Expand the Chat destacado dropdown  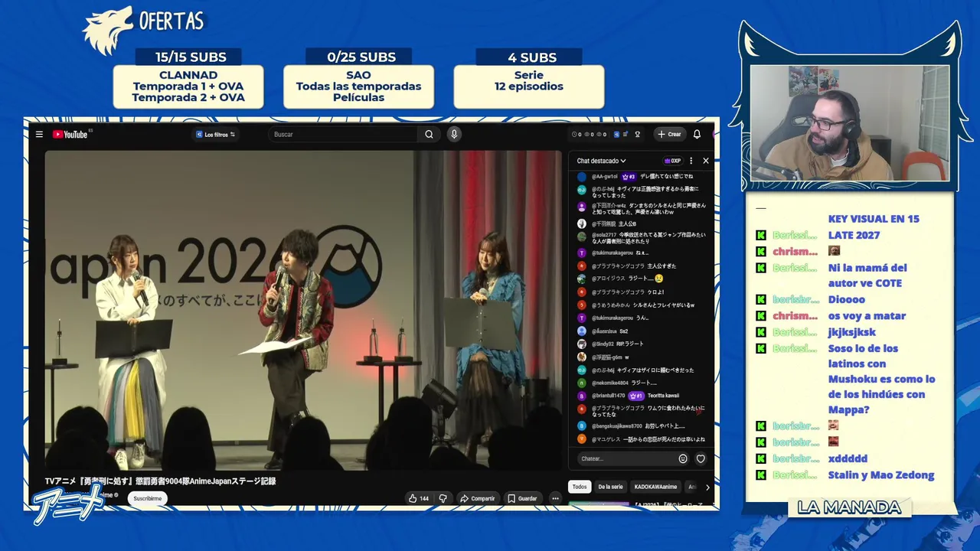pos(601,161)
